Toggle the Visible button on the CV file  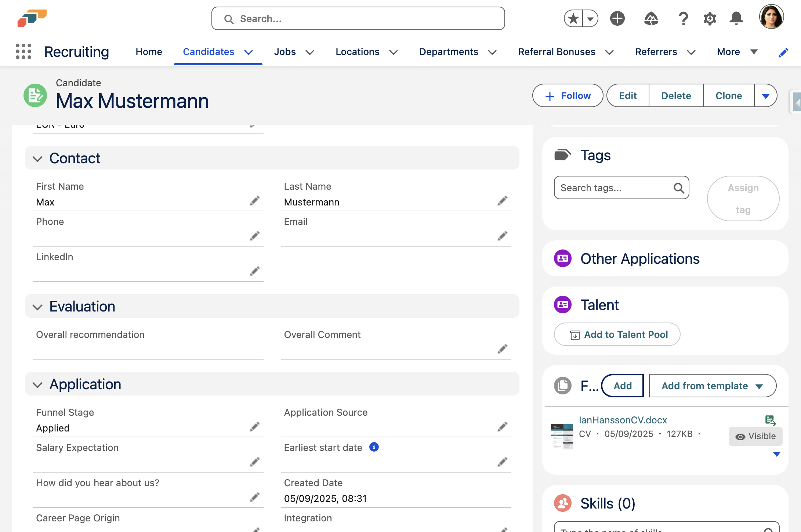pyautogui.click(x=755, y=436)
